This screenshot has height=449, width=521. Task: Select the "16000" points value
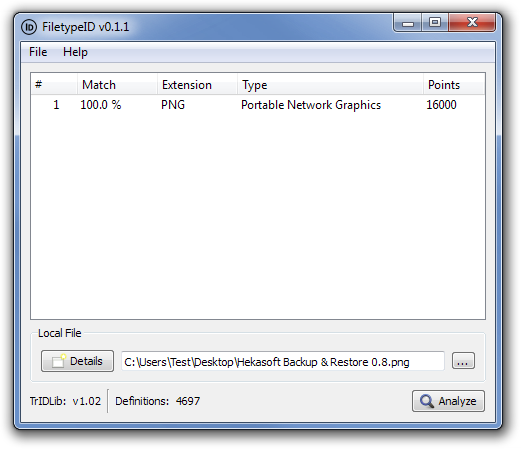[441, 105]
